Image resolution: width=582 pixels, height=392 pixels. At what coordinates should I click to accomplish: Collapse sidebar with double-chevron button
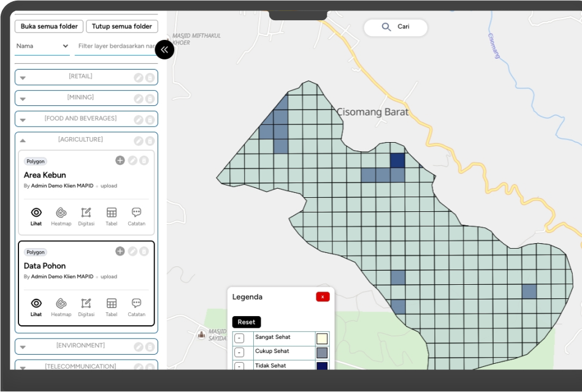pos(164,50)
